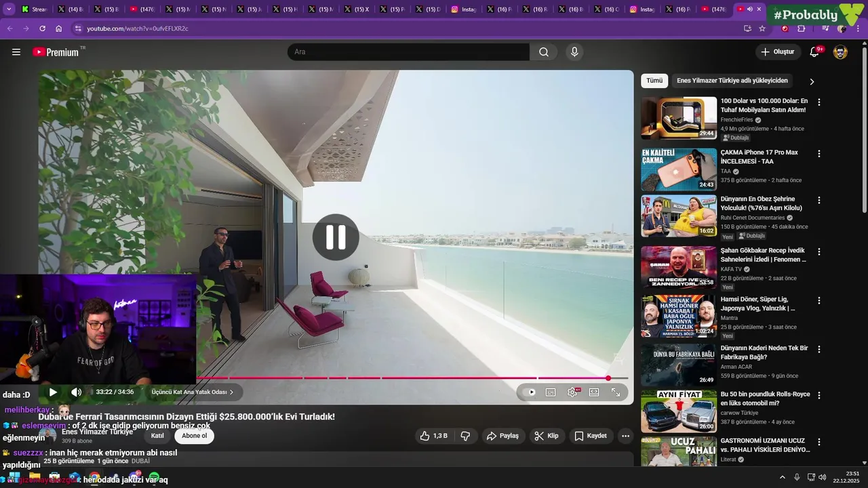The image size is (868, 488).
Task: Switch to theater mode
Action: (x=594, y=392)
